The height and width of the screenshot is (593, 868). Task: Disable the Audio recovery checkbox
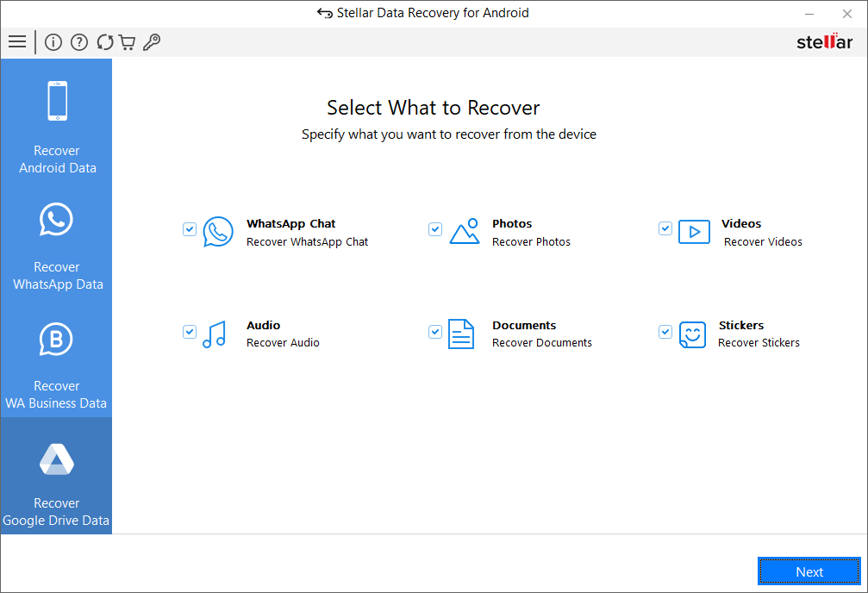pyautogui.click(x=190, y=332)
